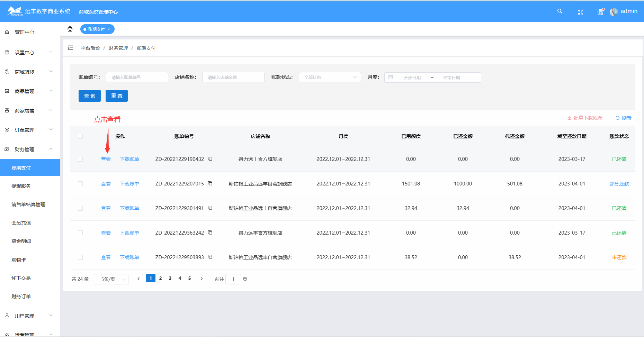Image resolution: width=644 pixels, height=337 pixels.
Task: Open the 5条/页 page size dropdown
Action: [x=111, y=279]
